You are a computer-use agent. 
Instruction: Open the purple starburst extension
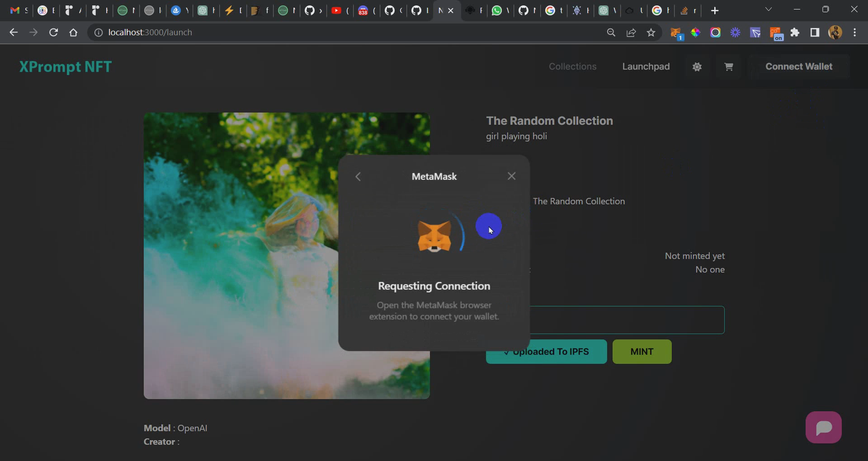point(736,33)
